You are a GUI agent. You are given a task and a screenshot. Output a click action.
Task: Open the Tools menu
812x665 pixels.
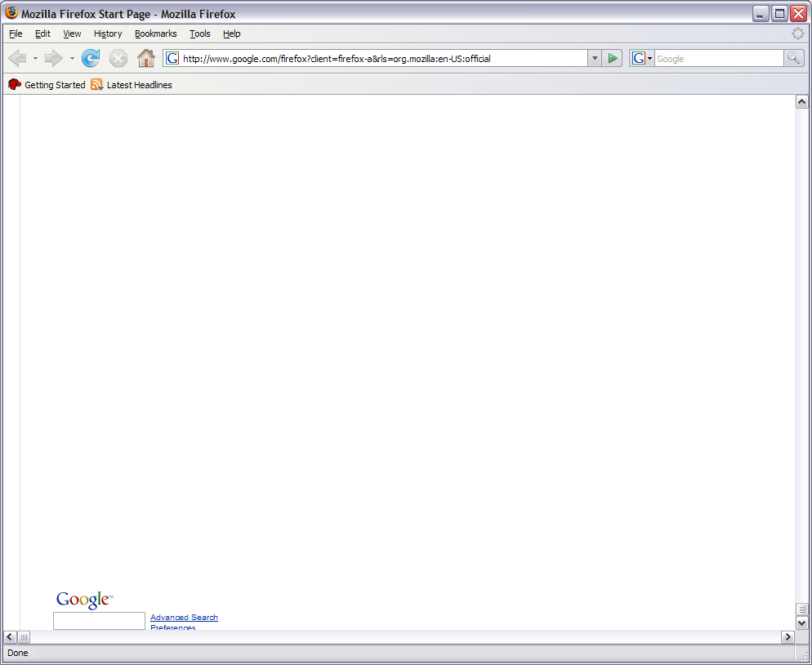click(x=199, y=33)
